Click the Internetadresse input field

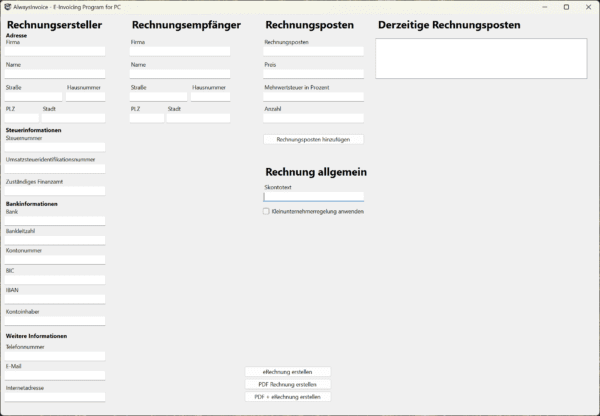point(55,397)
